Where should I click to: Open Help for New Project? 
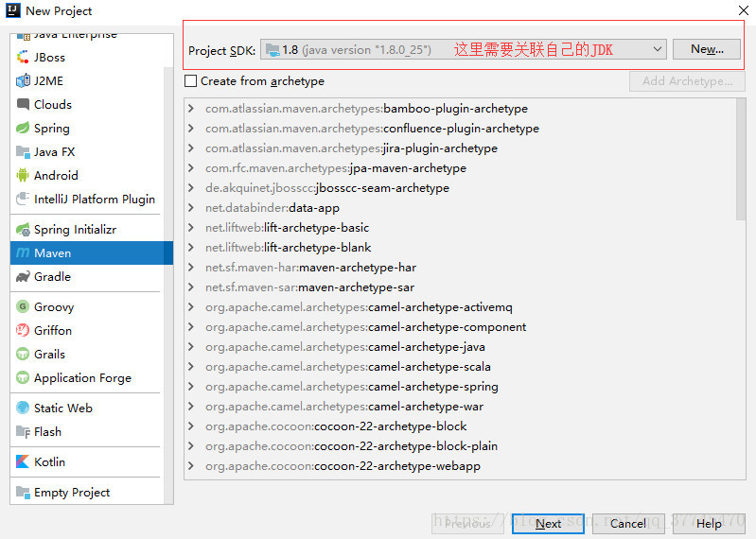pyautogui.click(x=709, y=523)
